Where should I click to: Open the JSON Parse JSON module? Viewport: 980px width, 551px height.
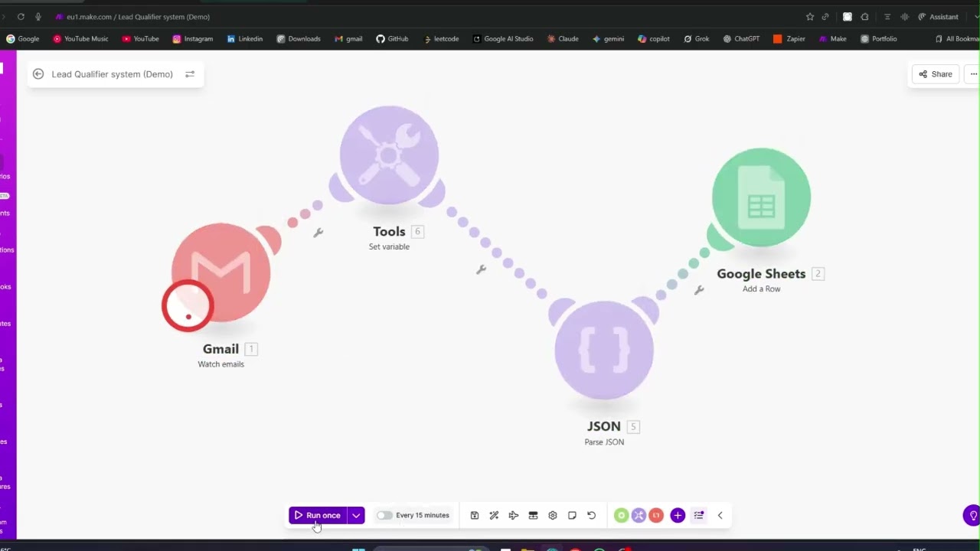[604, 350]
